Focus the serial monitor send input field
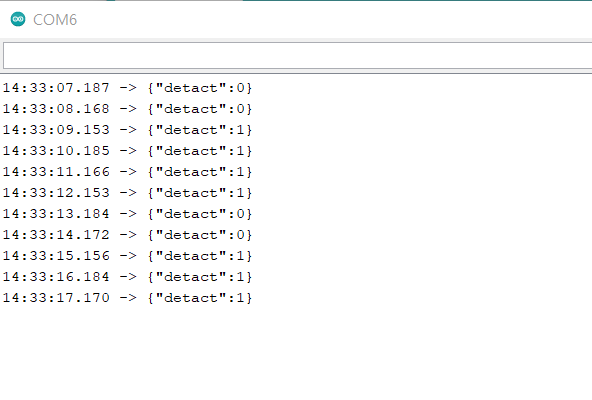Viewport: 592px width, 400px height. (x=298, y=56)
